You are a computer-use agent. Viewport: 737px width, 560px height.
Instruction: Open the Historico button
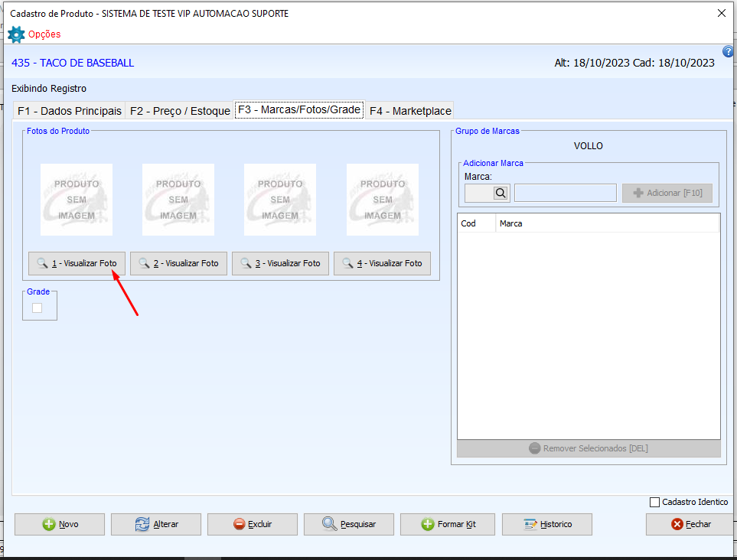pyautogui.click(x=547, y=524)
